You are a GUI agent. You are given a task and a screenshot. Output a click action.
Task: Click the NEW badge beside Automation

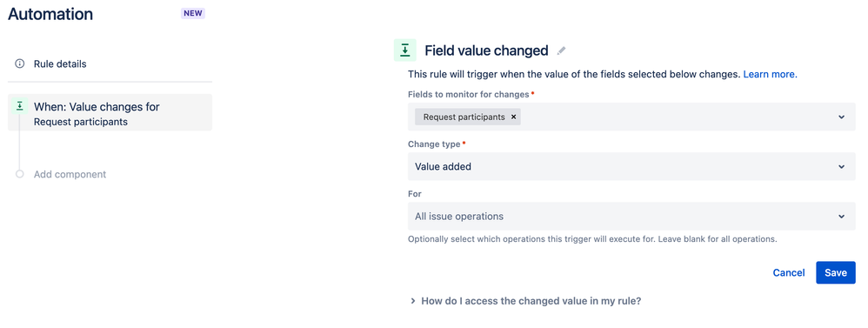point(192,13)
